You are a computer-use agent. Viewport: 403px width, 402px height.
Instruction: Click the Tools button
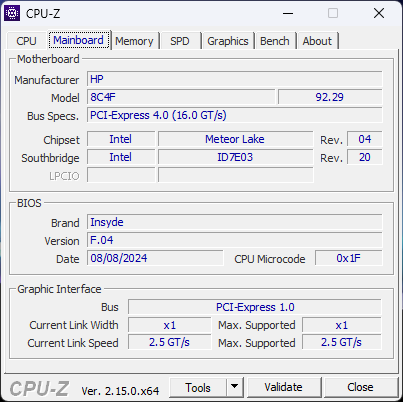coord(198,387)
